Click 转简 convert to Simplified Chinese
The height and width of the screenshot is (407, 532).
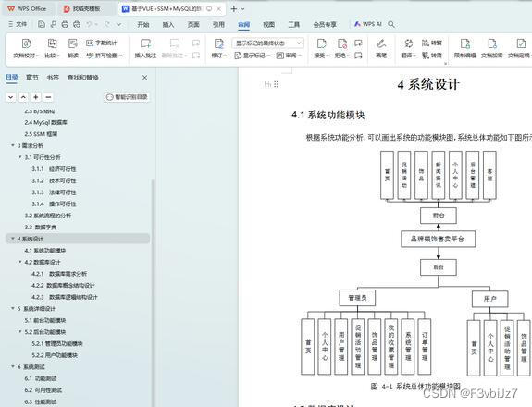(432, 55)
